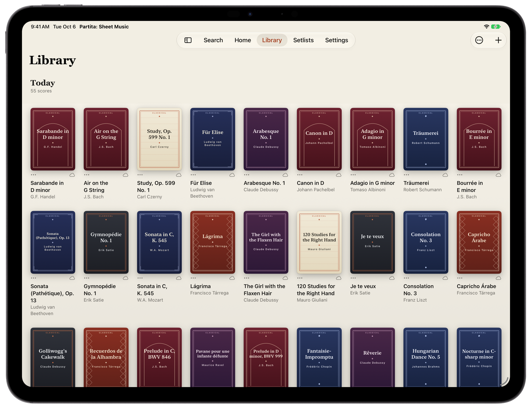The height and width of the screenshot is (408, 532).
Task: Open the Nocturne in C-sharp minor cover
Action: pyautogui.click(x=479, y=357)
